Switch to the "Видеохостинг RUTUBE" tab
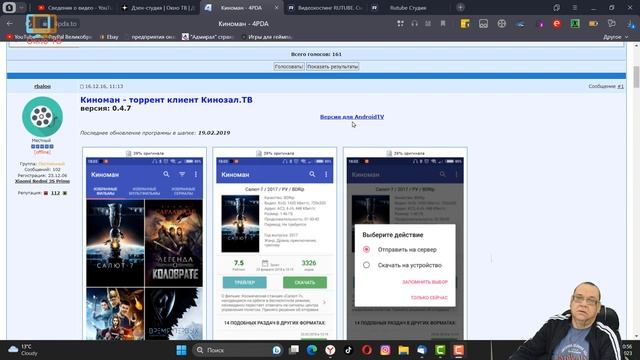 325,8
